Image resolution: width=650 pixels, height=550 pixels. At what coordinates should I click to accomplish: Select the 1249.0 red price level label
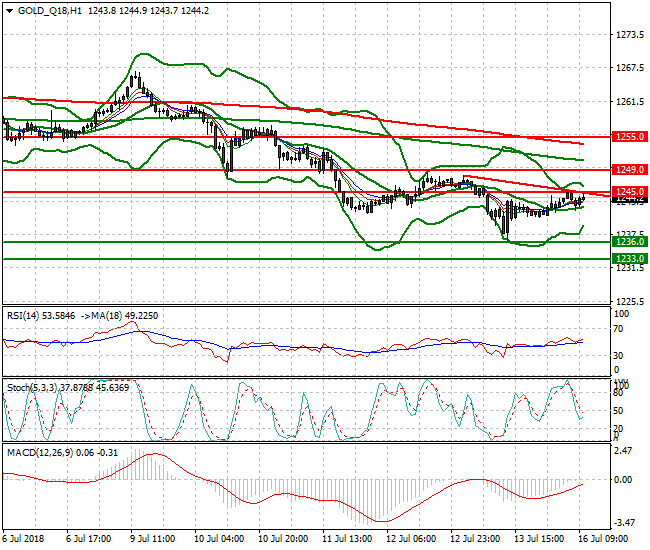[630, 170]
